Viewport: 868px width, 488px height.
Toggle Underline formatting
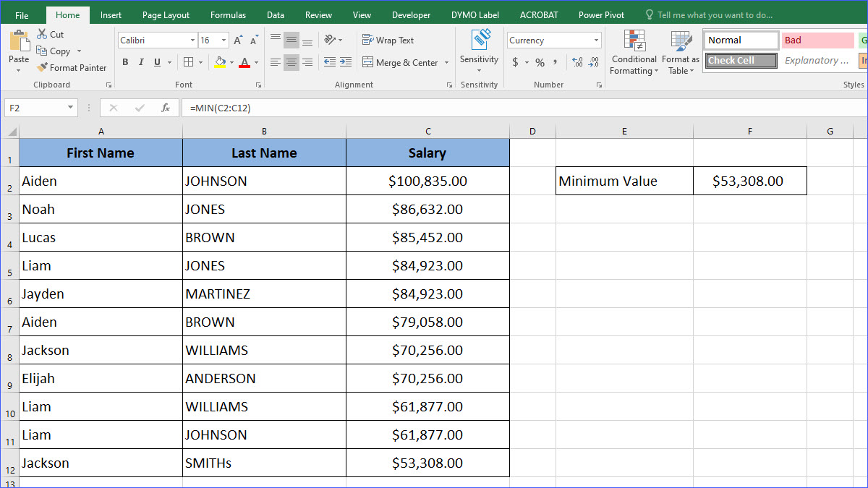tap(157, 63)
